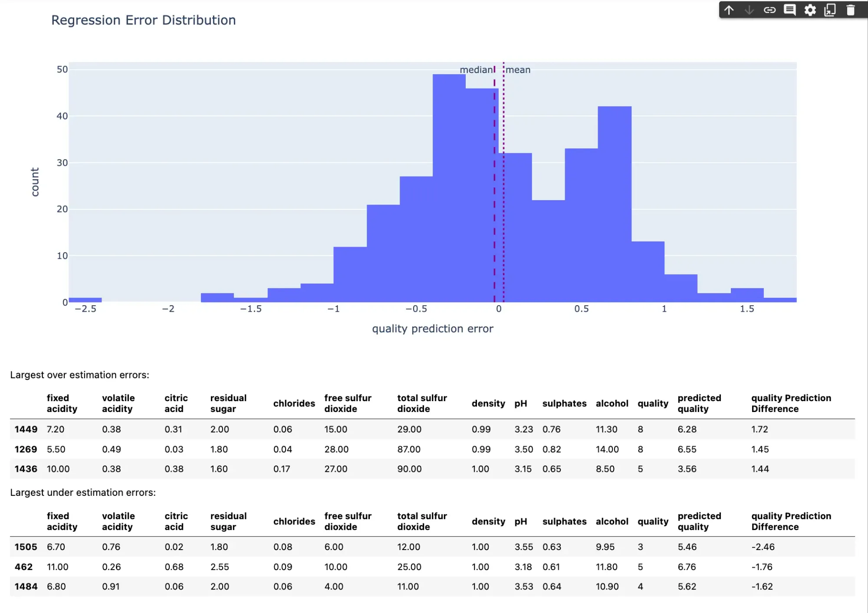This screenshot has width=868, height=613.
Task: Select row index 1436
Action: coord(26,469)
